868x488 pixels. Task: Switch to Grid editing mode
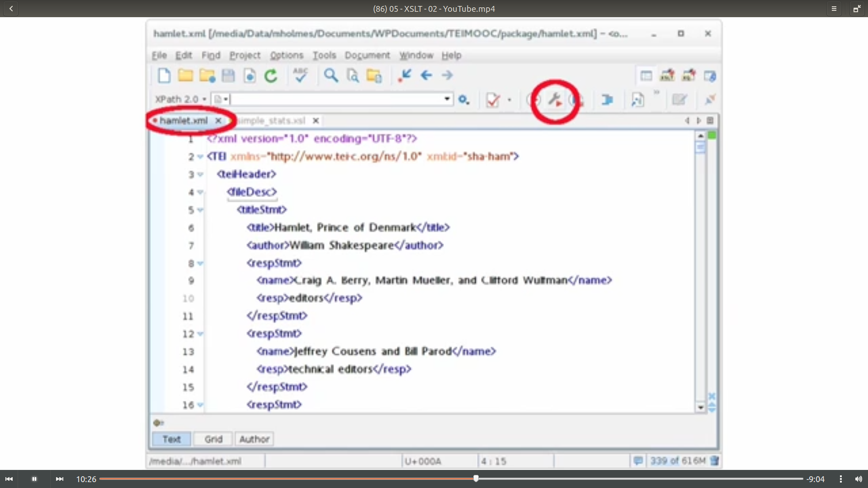coord(213,439)
